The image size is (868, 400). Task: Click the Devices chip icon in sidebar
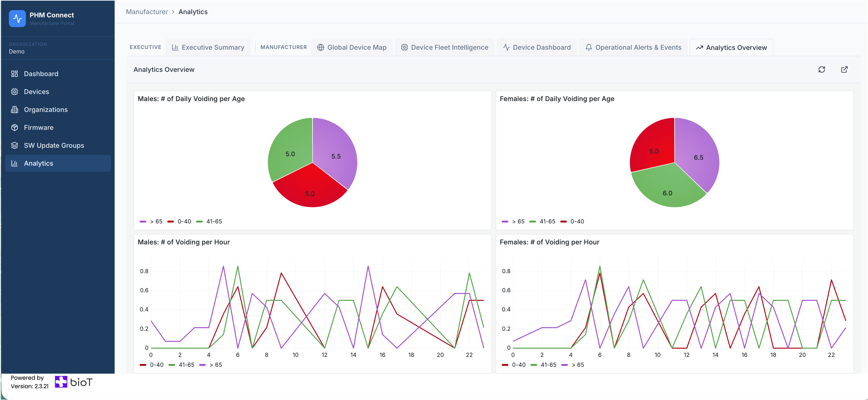coord(14,92)
